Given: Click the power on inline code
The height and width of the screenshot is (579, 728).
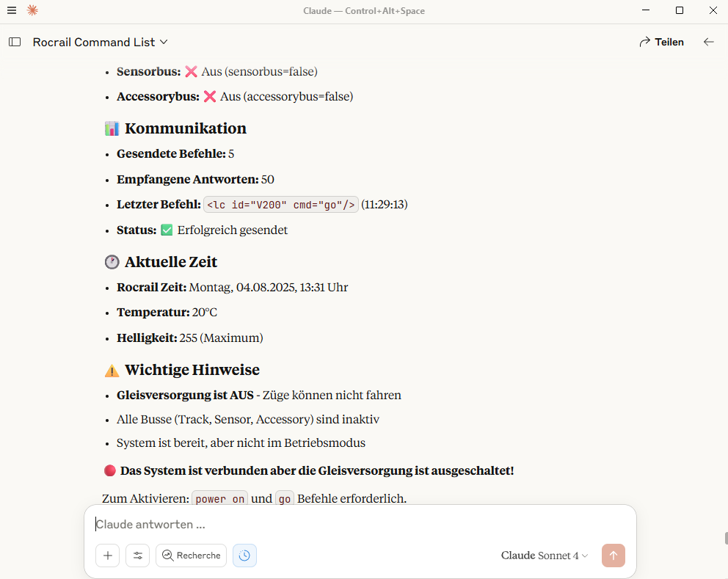Looking at the screenshot, I should pyautogui.click(x=219, y=499).
